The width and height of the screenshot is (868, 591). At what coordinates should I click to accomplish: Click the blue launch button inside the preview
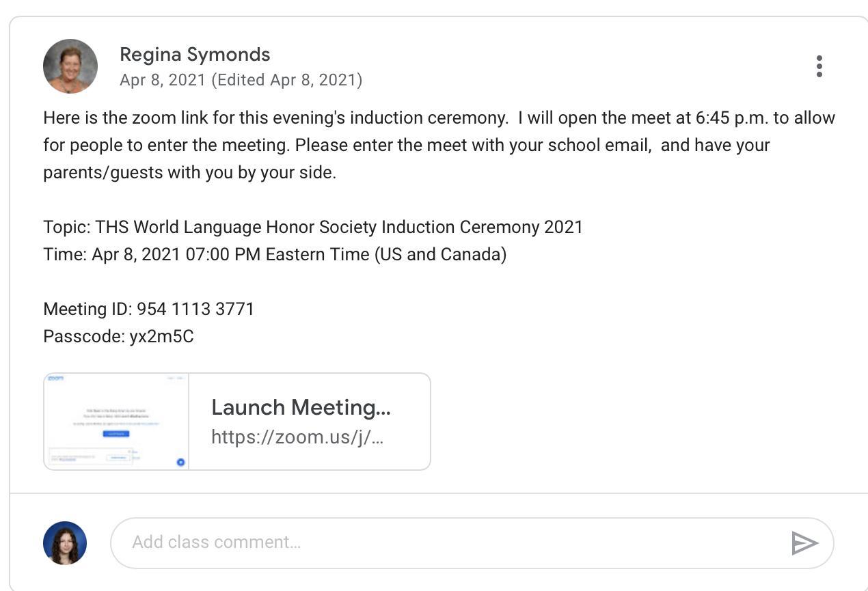116,433
